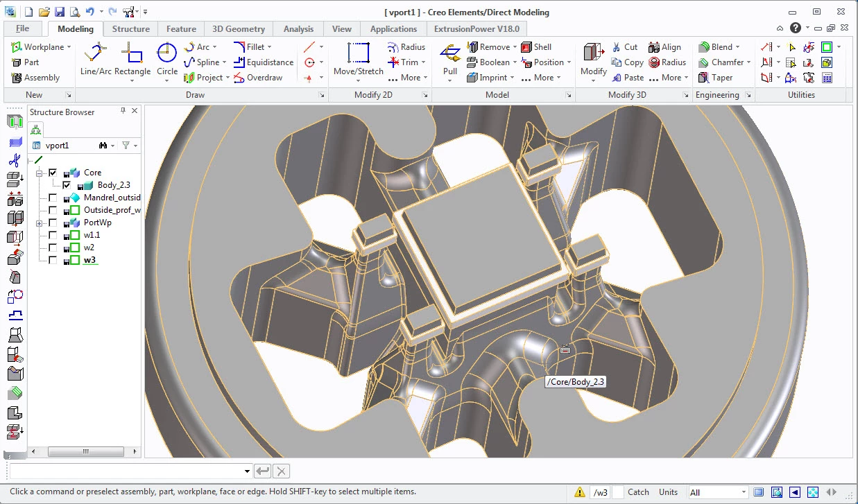Open the Blend dropdown arrow

click(x=738, y=47)
